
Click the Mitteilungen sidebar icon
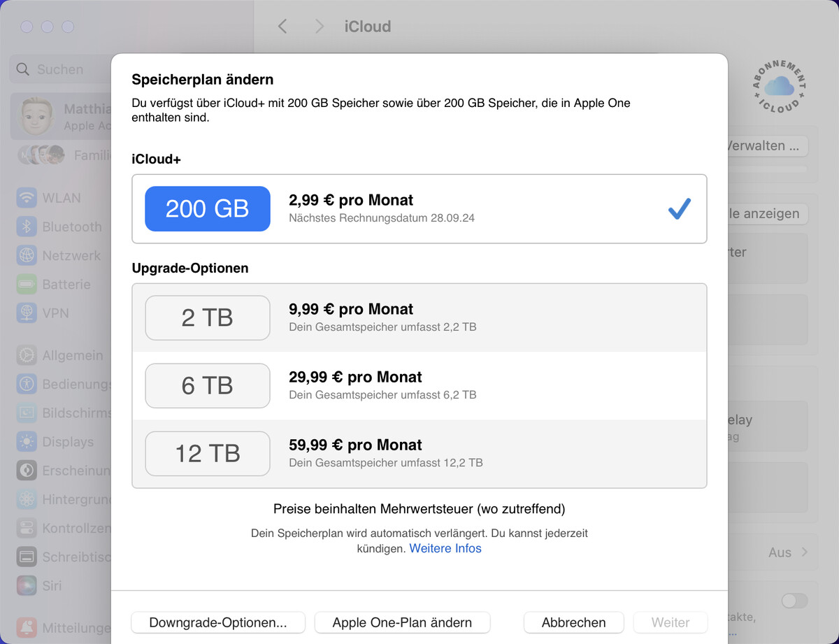[26, 627]
